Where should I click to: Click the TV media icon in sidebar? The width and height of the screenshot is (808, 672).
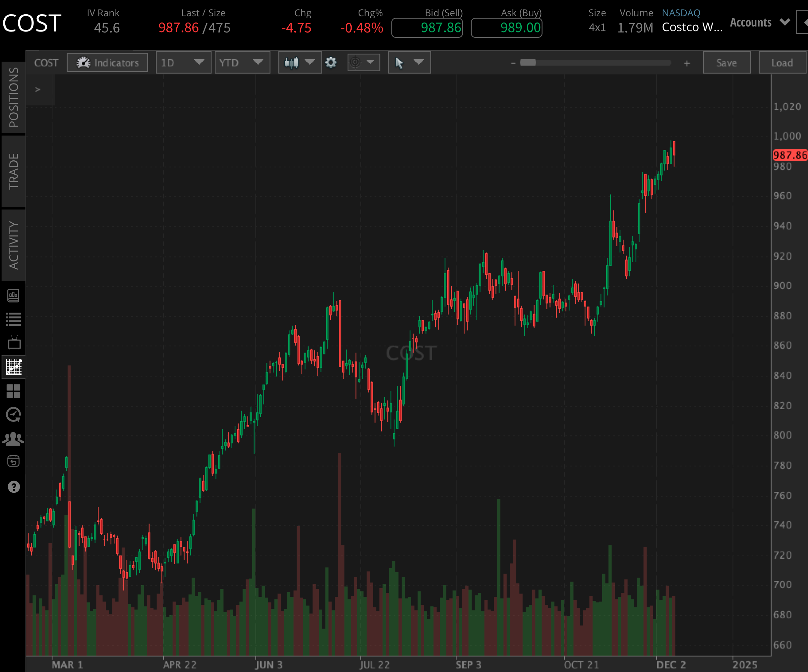14,343
